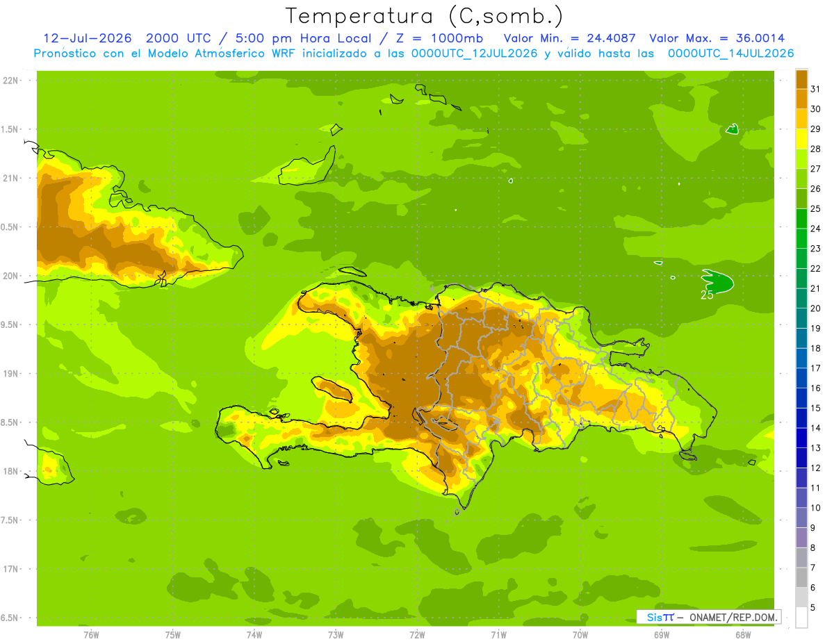Viewport: 834px width, 644px height.
Task: Click the legend value "31"
Action: (x=816, y=89)
